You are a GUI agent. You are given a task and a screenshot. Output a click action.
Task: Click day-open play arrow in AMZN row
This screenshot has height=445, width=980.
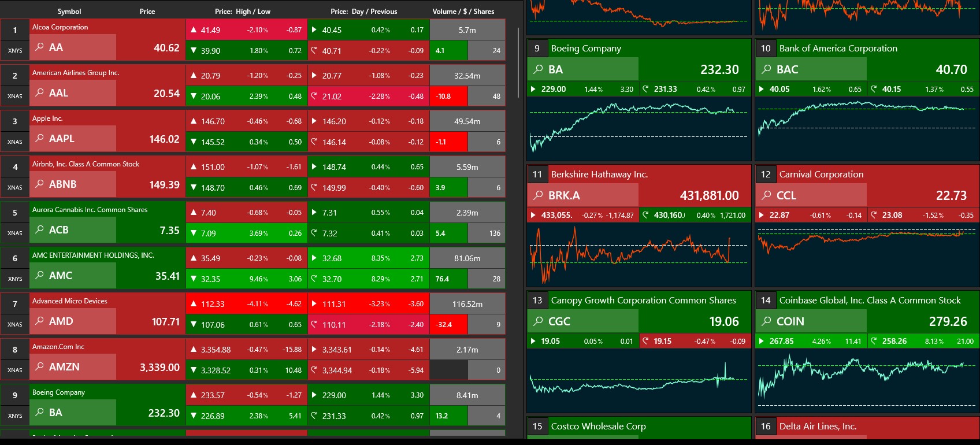click(x=314, y=350)
